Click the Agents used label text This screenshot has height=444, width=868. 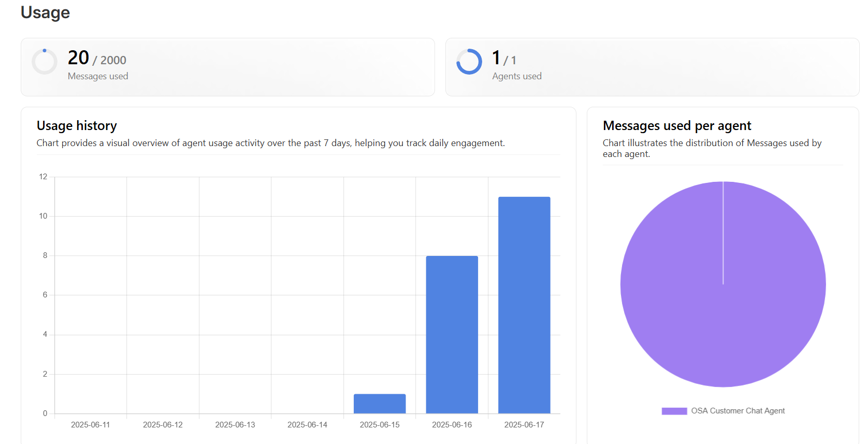coord(516,76)
